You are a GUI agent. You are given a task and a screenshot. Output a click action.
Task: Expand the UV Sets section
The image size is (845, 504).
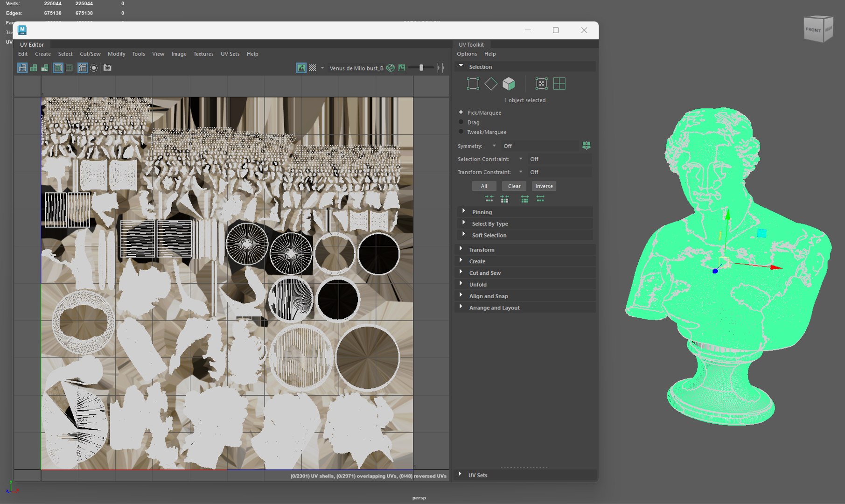click(525, 475)
